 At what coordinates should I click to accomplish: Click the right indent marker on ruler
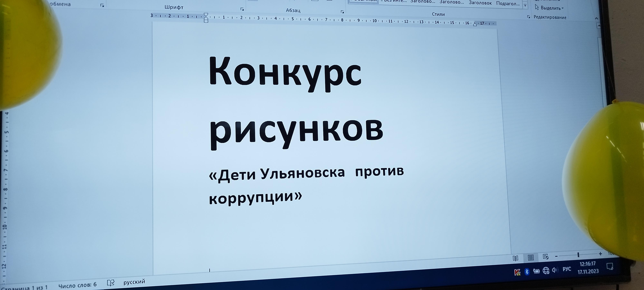coord(475,24)
